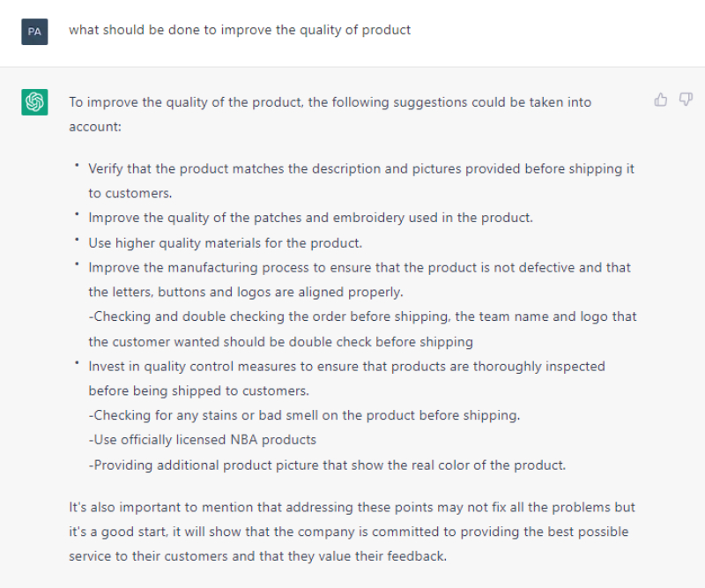Click the line 'the letters, buttons and logos'
Viewport: 705px width, 588px height.
(x=246, y=292)
